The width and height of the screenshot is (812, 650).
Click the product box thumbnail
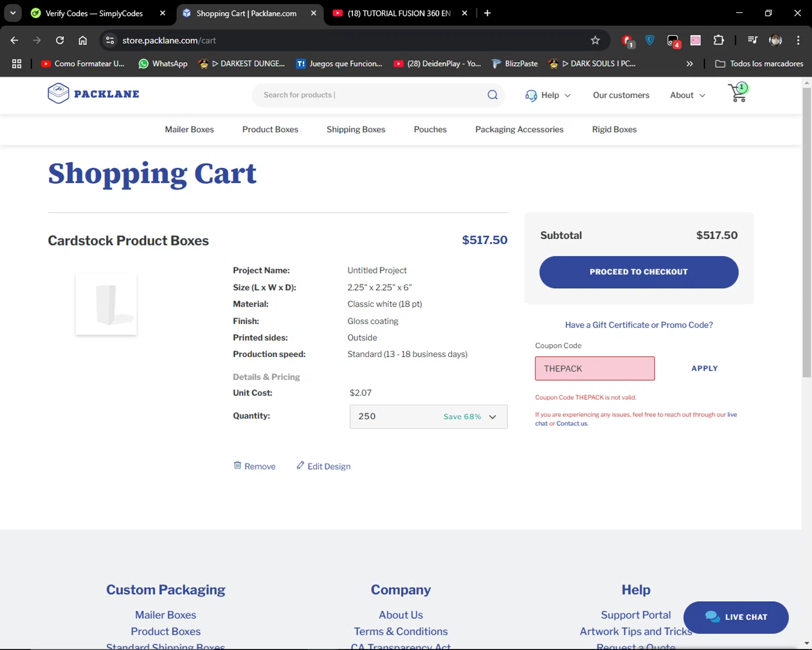106,304
